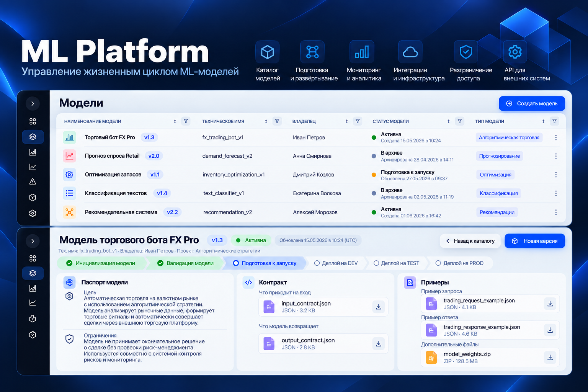This screenshot has width=588, height=392.
Task: Open settings gear in the Модели panel sidebar
Action: pyautogui.click(x=33, y=213)
